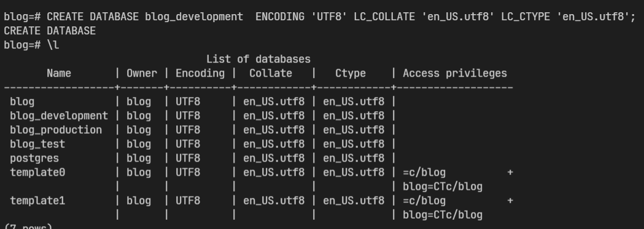The width and height of the screenshot is (644, 229).
Task: Click the \l command text
Action: tap(53, 45)
